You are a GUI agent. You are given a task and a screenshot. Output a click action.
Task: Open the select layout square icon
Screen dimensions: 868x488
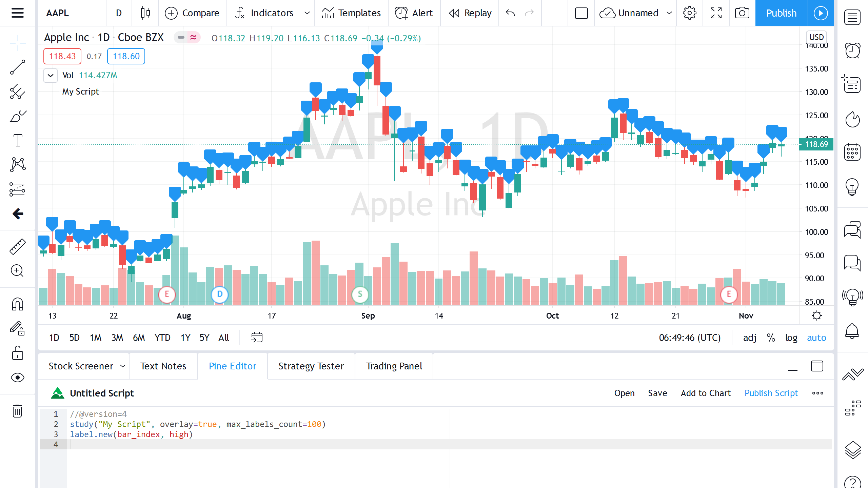581,13
